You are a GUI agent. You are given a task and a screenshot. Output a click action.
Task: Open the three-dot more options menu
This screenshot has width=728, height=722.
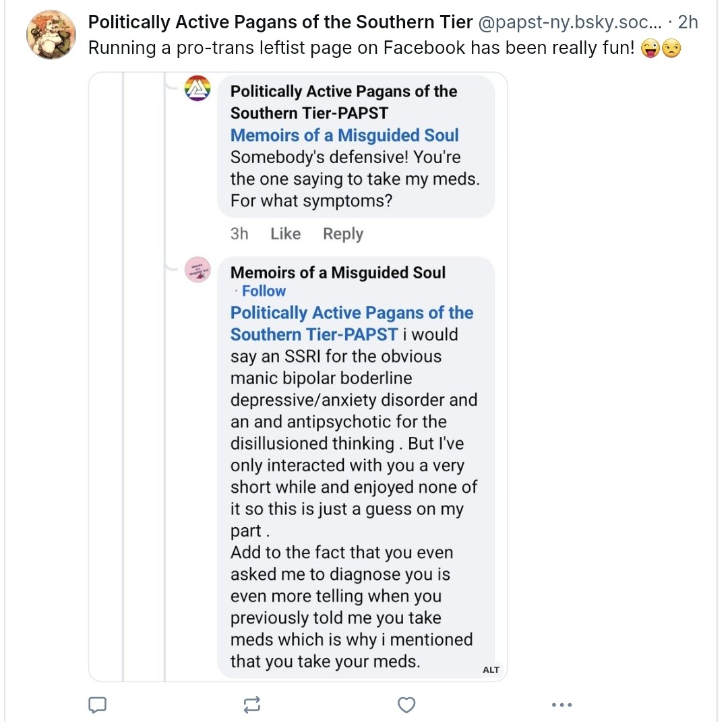point(561,705)
